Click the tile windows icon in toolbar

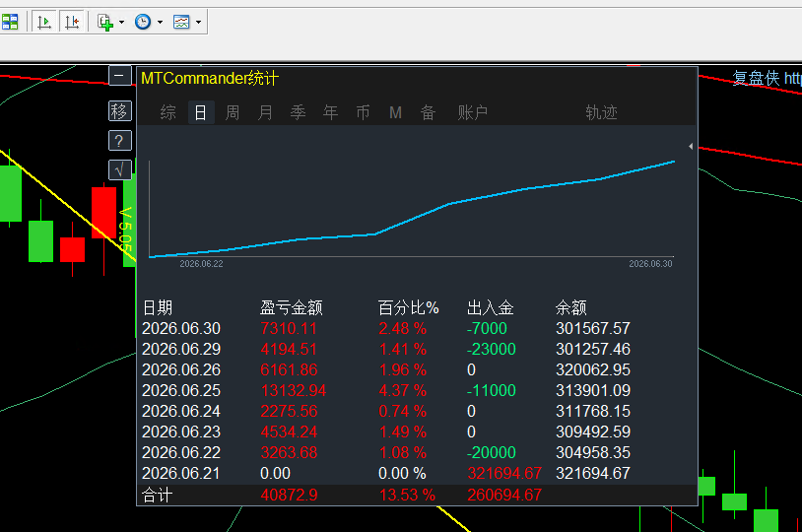pyautogui.click(x=9, y=22)
